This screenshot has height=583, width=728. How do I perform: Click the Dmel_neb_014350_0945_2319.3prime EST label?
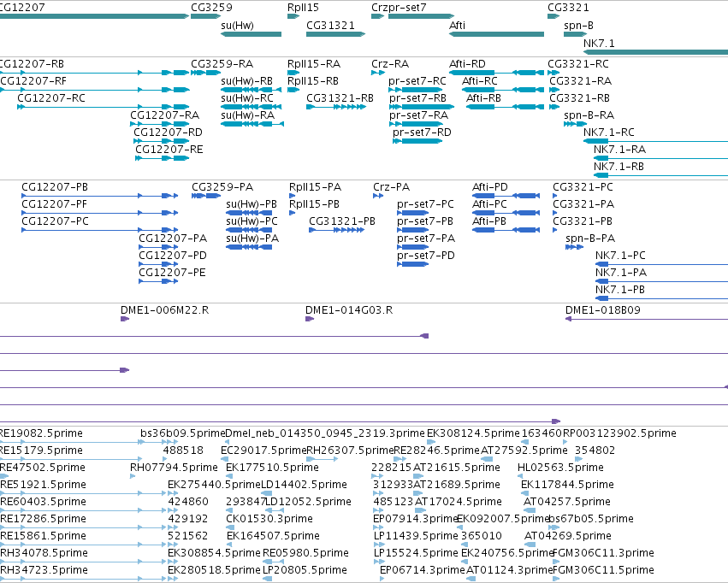tap(325, 433)
